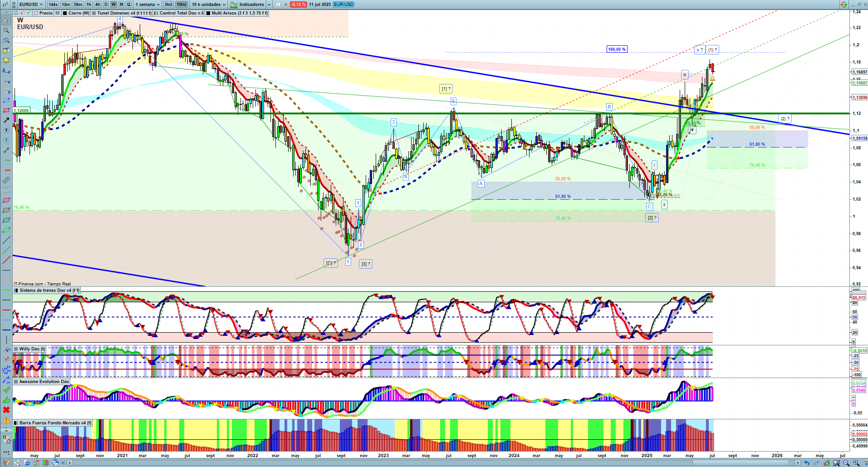This screenshot has height=467, width=868.
Task: Zoom out using bottom magnifier minus icon
Action: point(846,463)
